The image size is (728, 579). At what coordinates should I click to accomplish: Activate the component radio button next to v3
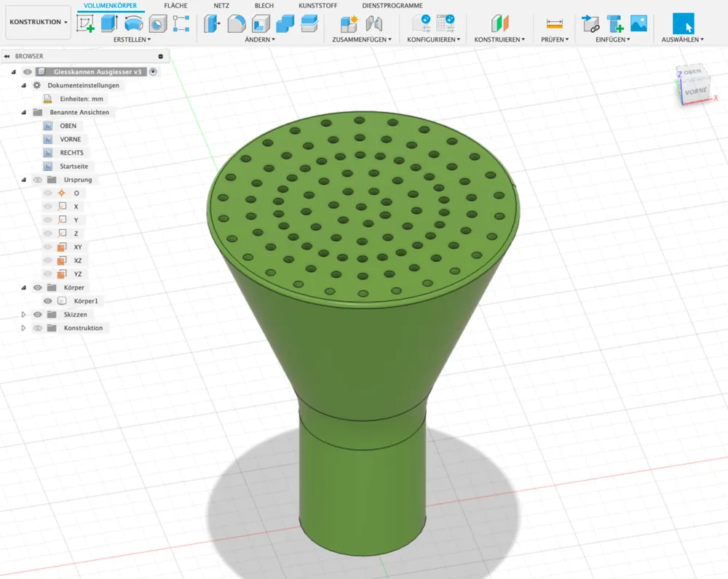[x=153, y=72]
